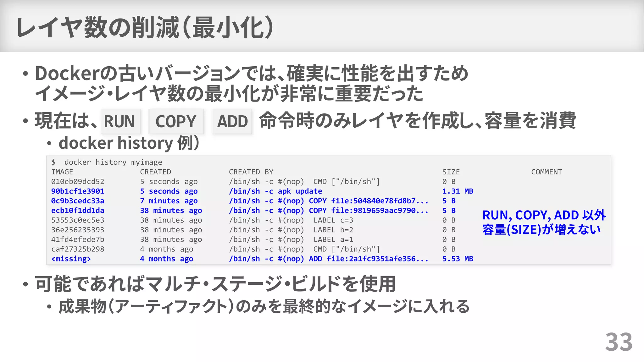
Task: Click image ID 41fd4efede7b
Action: click(78, 239)
